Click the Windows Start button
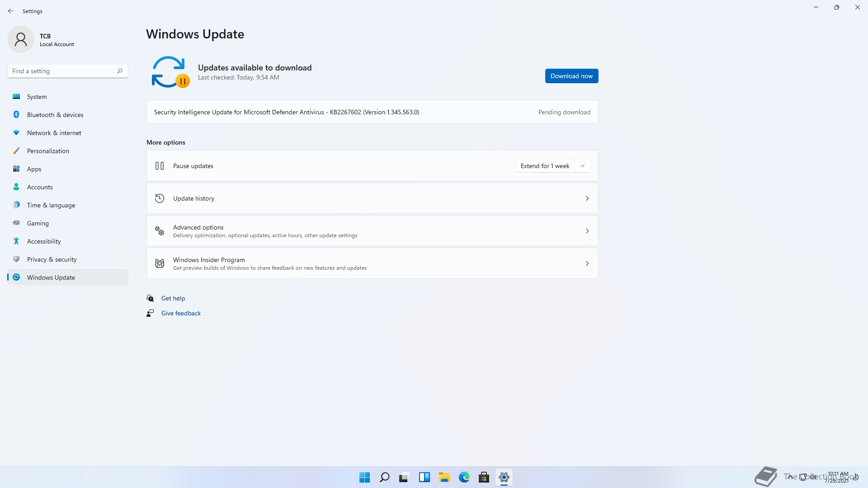Image resolution: width=868 pixels, height=488 pixels. point(364,477)
